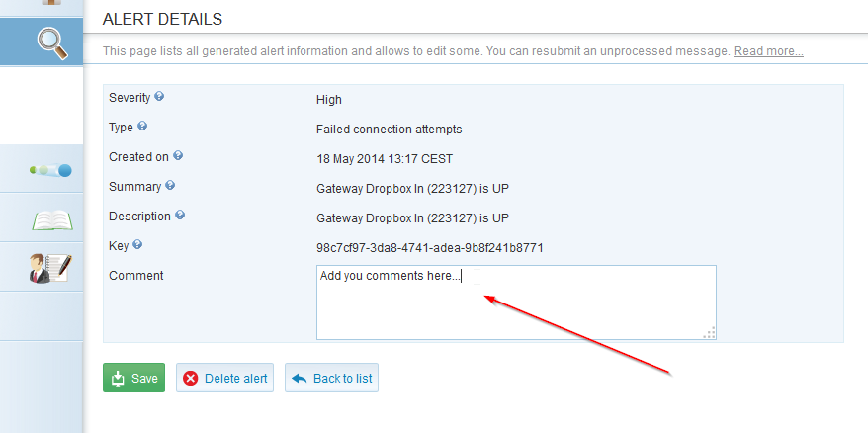
Task: Click the Comment field label
Action: click(136, 276)
